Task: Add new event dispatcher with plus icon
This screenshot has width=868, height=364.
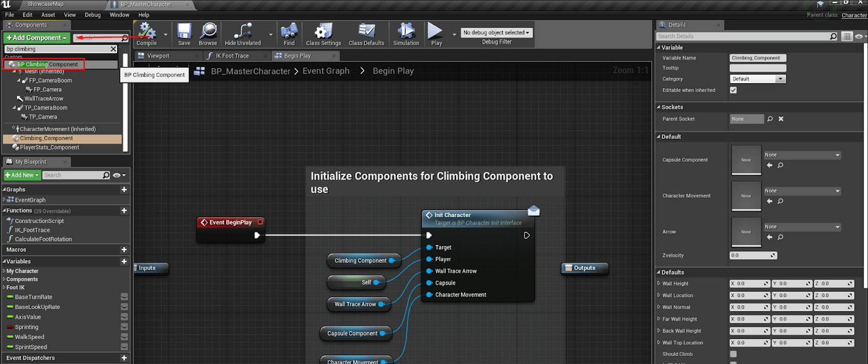Action: [x=124, y=358]
